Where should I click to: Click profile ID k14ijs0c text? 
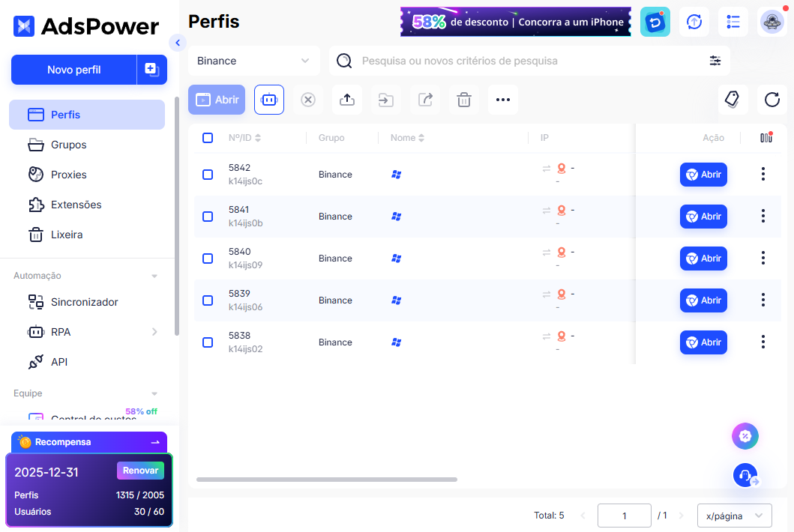pyautogui.click(x=246, y=181)
